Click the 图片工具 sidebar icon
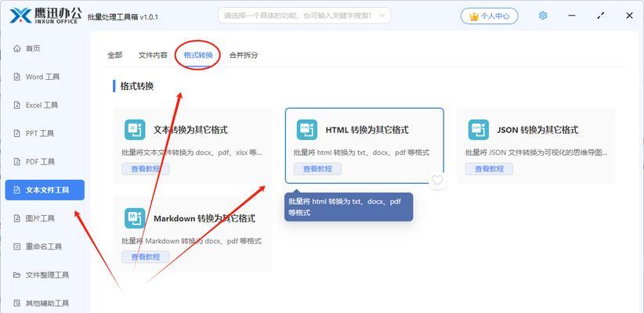 16,218
